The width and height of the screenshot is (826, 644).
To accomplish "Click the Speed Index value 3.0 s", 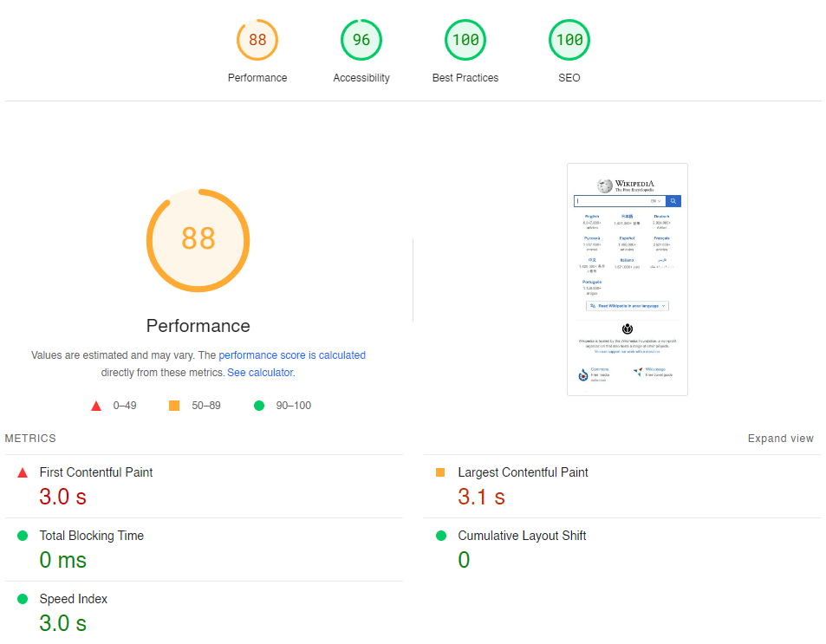I will (62, 623).
